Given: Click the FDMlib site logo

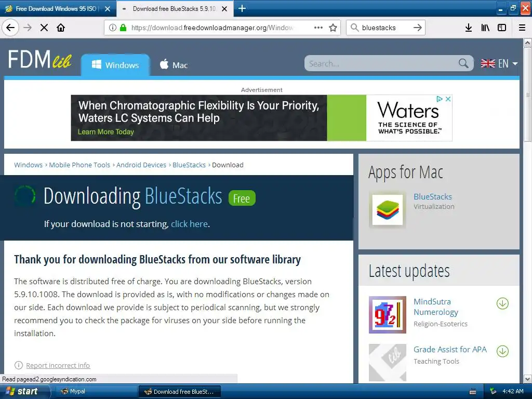Looking at the screenshot, I should [39, 59].
